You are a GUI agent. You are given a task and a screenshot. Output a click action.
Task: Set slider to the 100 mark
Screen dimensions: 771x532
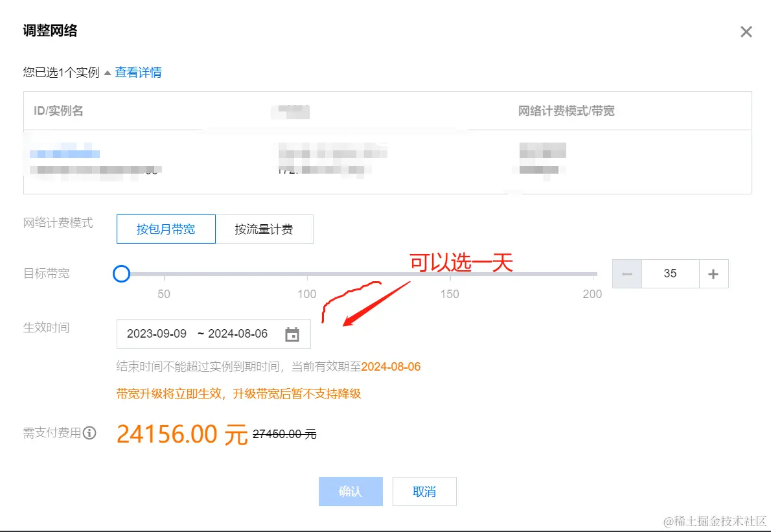pyautogui.click(x=307, y=274)
